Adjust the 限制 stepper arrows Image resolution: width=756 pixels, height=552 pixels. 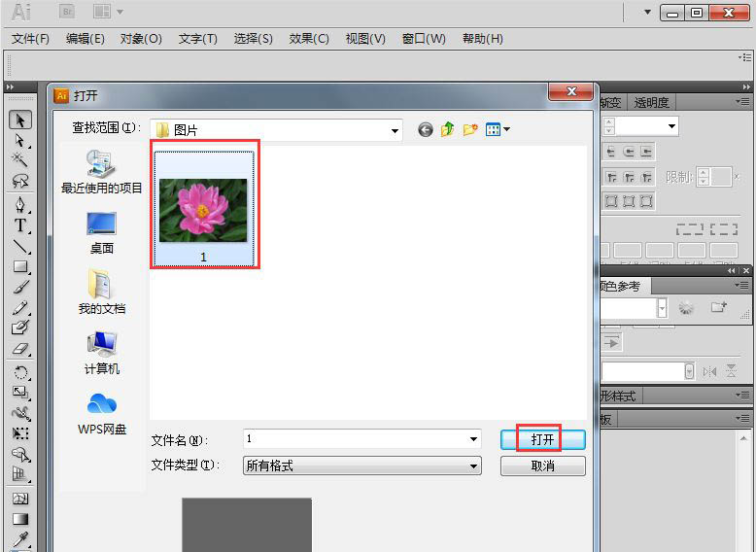coord(704,177)
